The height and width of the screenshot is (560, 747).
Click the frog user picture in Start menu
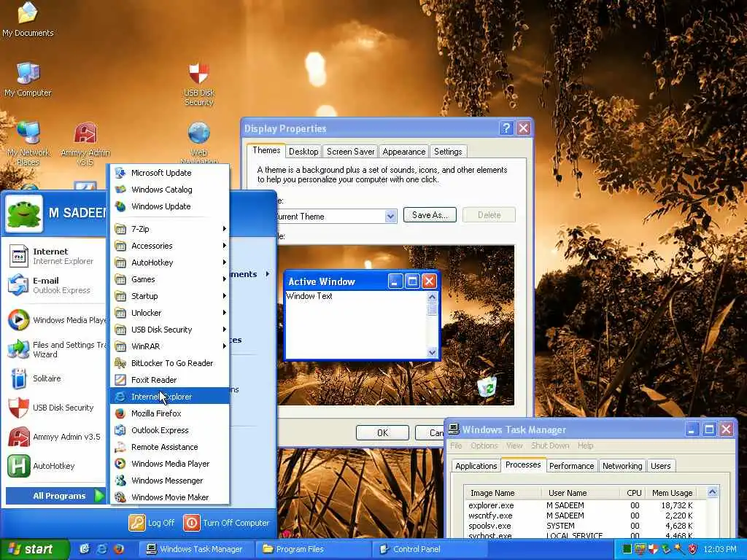point(24,214)
